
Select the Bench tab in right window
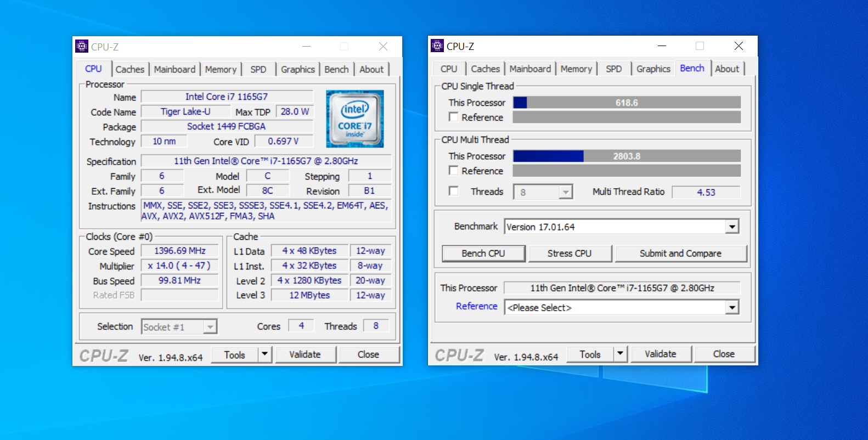pos(692,68)
